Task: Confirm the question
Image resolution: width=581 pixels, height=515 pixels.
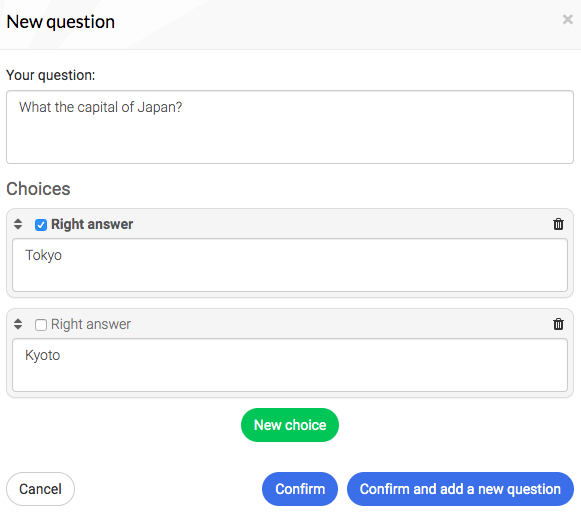Action: (300, 489)
